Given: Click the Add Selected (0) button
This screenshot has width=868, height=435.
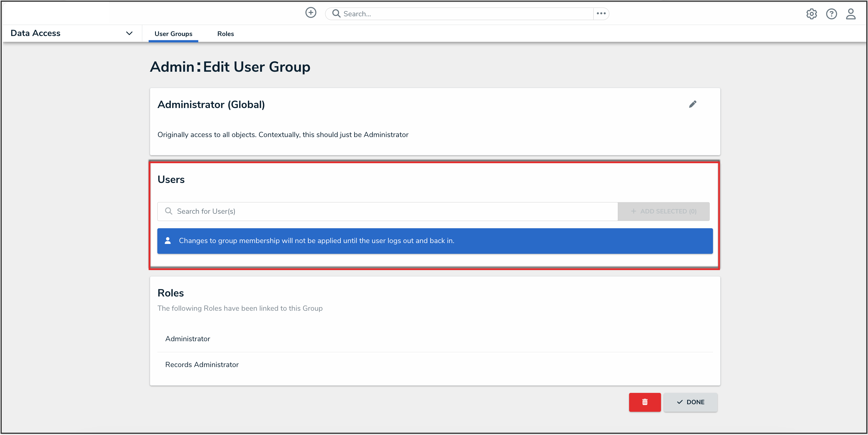Looking at the screenshot, I should click(663, 211).
